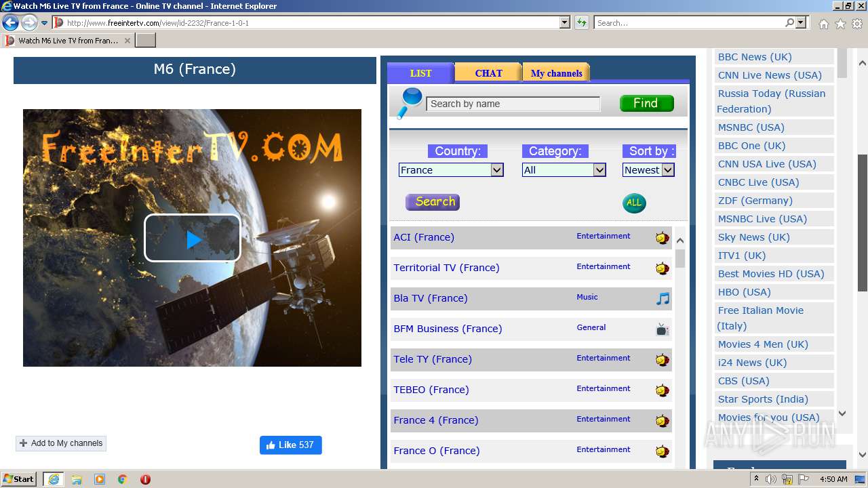Open CNN Live News (USA) sidebar link
Screen dimensions: 868x488
click(770, 75)
